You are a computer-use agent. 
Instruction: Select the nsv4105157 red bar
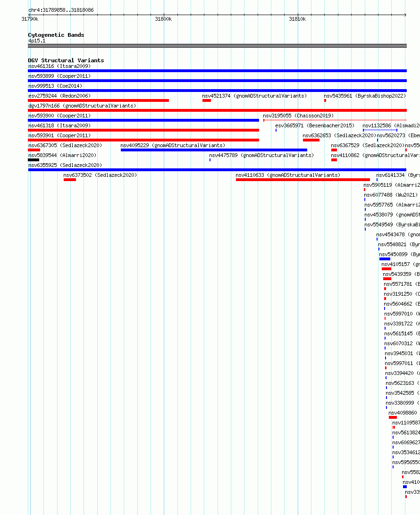386,269
